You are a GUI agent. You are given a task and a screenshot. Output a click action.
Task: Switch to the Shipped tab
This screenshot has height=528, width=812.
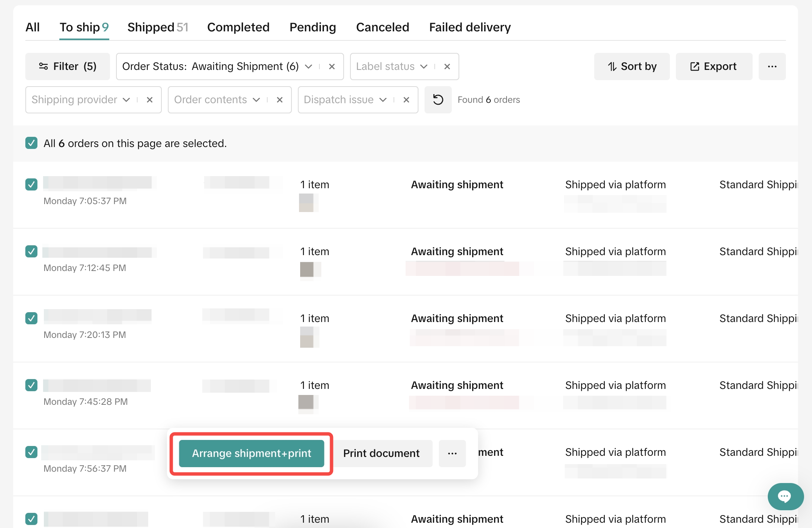(157, 27)
